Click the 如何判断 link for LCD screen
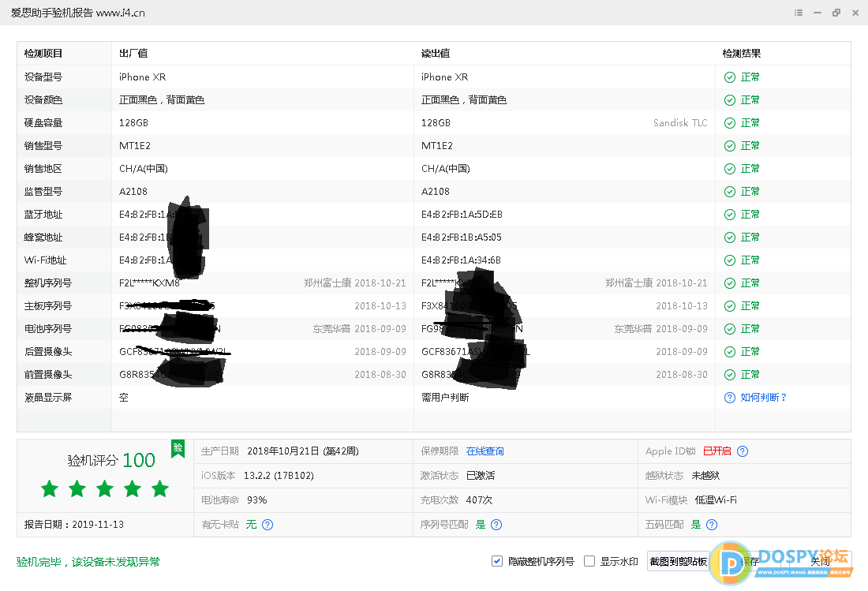868x591 pixels. [763, 398]
